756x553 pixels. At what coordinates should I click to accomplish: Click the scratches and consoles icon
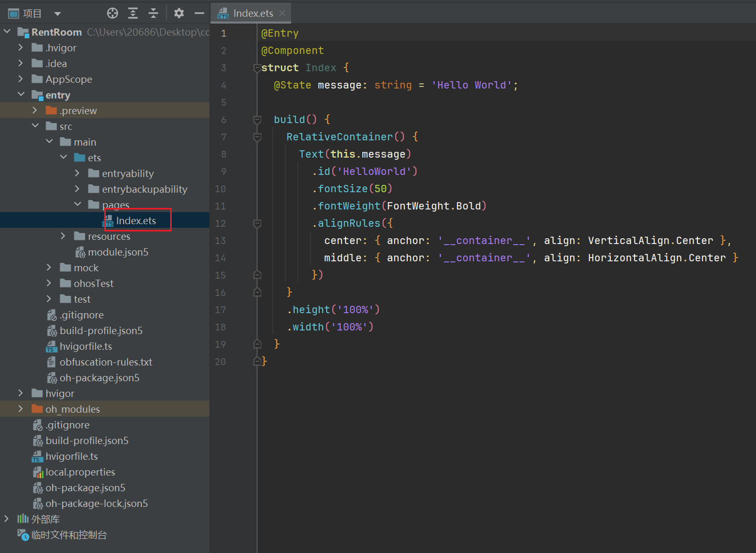(23, 535)
